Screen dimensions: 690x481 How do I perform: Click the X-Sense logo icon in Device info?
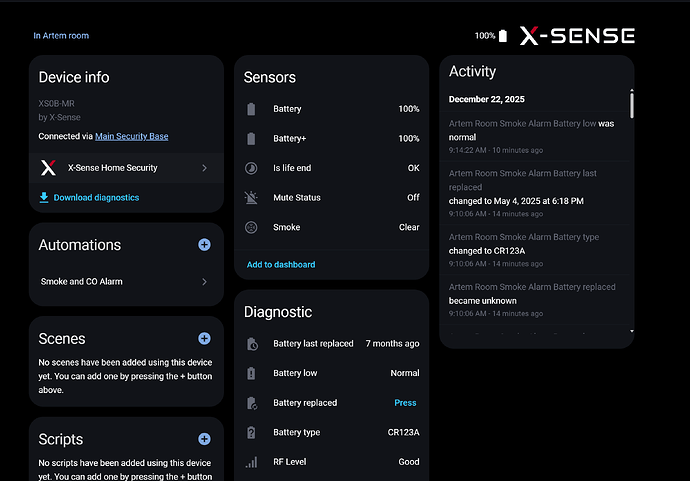(x=47, y=168)
